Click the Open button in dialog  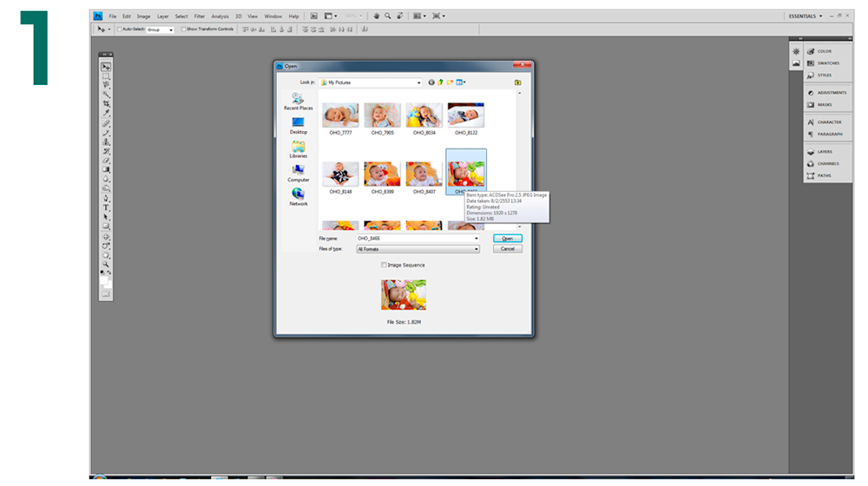click(x=507, y=238)
